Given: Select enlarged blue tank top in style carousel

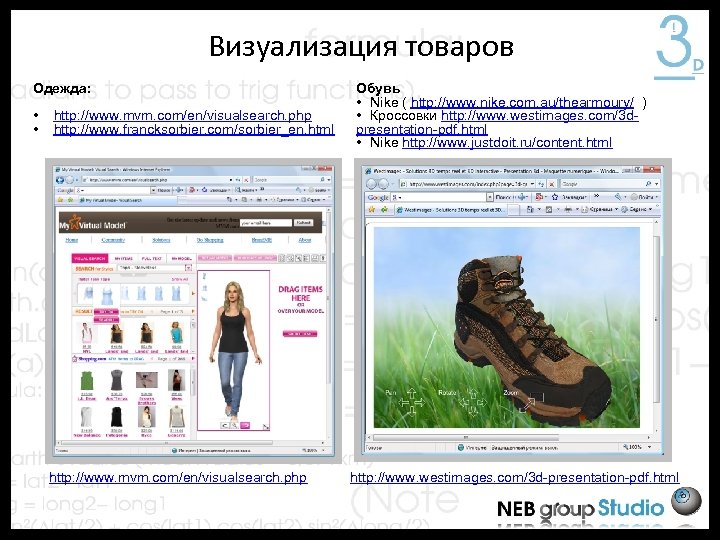Looking at the screenshot, I should coord(107,297).
